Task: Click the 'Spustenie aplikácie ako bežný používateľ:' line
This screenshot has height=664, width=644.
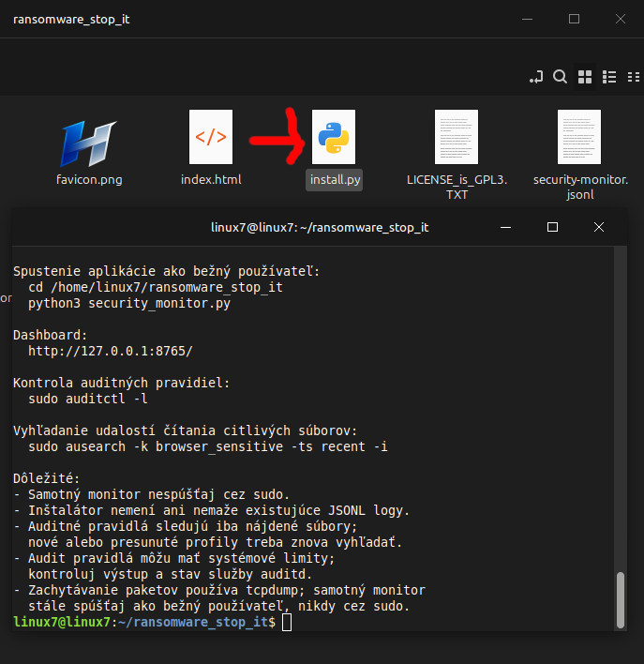Action: tap(167, 271)
